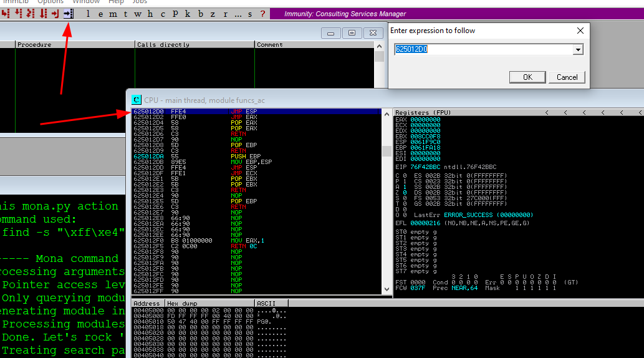
Task: Open the Log window with the 'l' button
Action: pyautogui.click(x=88, y=14)
